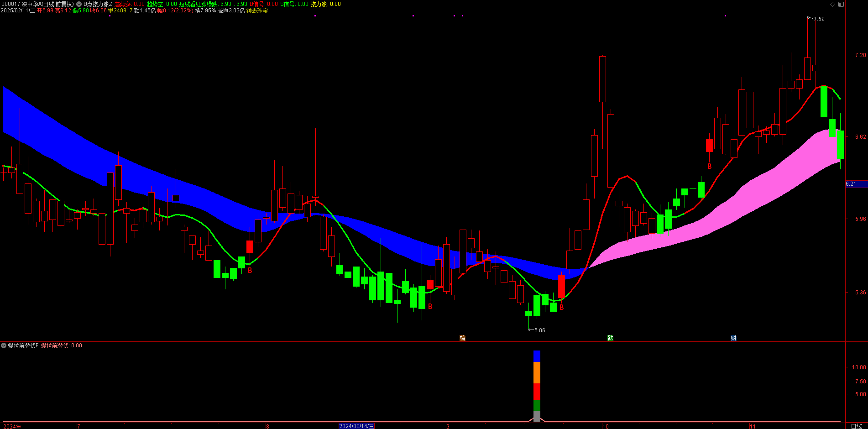Image resolution: width=868 pixels, height=429 pixels.
Task: Expand the 爆拉前潜伏F indicator dropdown
Action: point(4,345)
